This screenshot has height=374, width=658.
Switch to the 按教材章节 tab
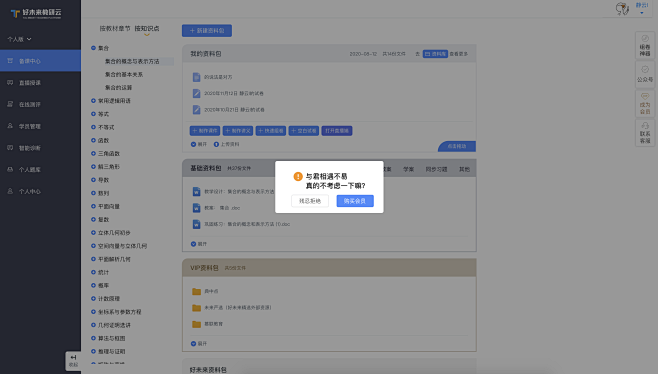click(x=115, y=29)
